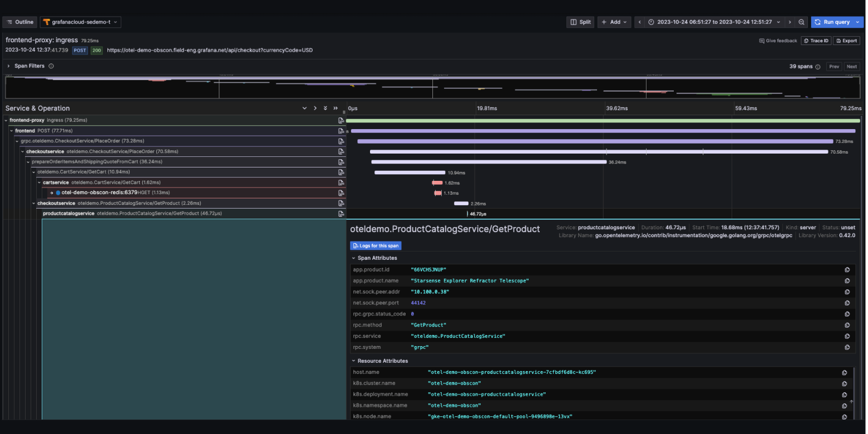The width and height of the screenshot is (868, 434).
Task: Open the grafanacloud-sedemo-t data source picker
Action: 81,22
